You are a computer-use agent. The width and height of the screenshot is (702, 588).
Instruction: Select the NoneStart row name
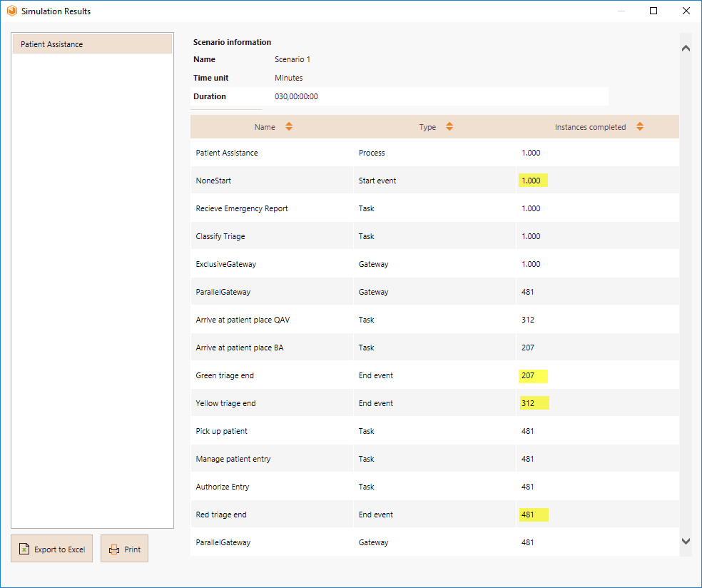(213, 181)
